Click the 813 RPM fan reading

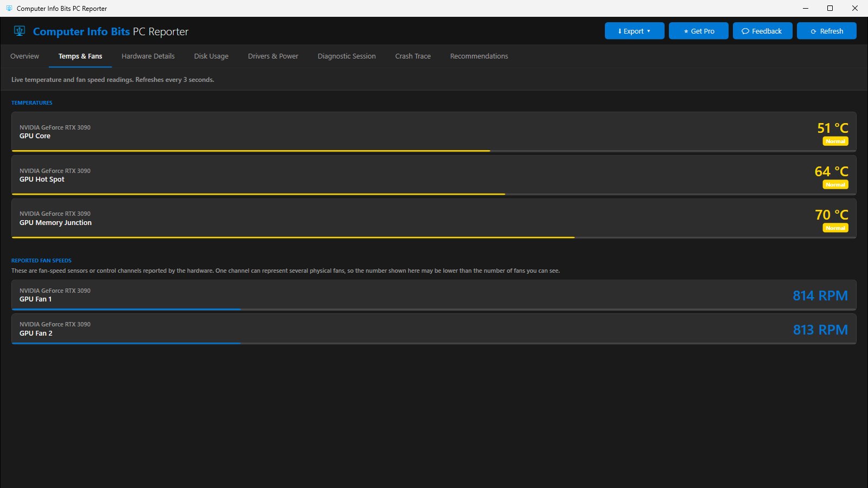click(x=820, y=330)
